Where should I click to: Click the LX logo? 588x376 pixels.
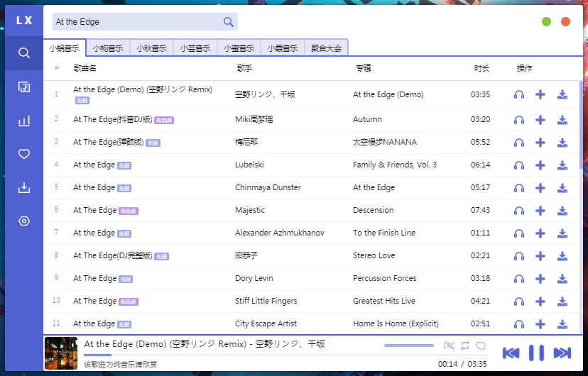[x=24, y=21]
